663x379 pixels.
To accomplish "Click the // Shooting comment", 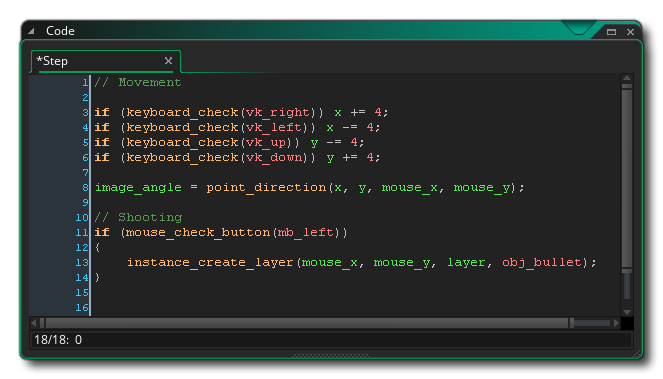I will [x=138, y=217].
